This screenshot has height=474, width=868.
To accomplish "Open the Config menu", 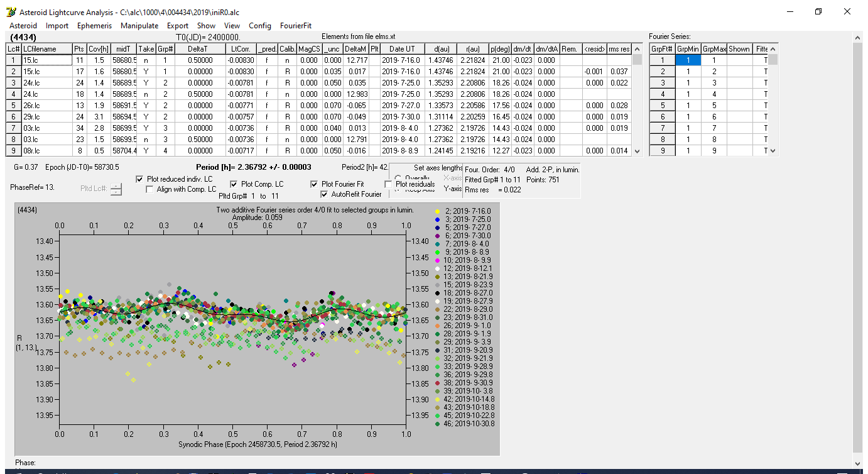I will point(260,26).
